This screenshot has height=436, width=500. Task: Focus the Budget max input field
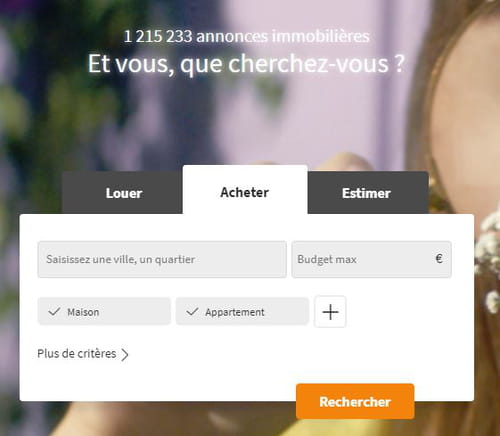pos(372,259)
